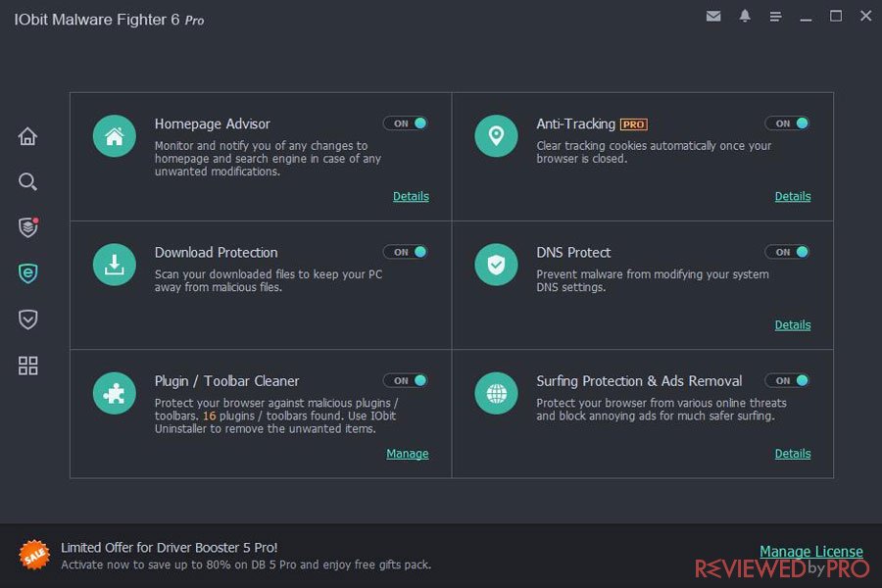Open DNS Protect Details link
The width and height of the screenshot is (882, 588).
tap(793, 324)
